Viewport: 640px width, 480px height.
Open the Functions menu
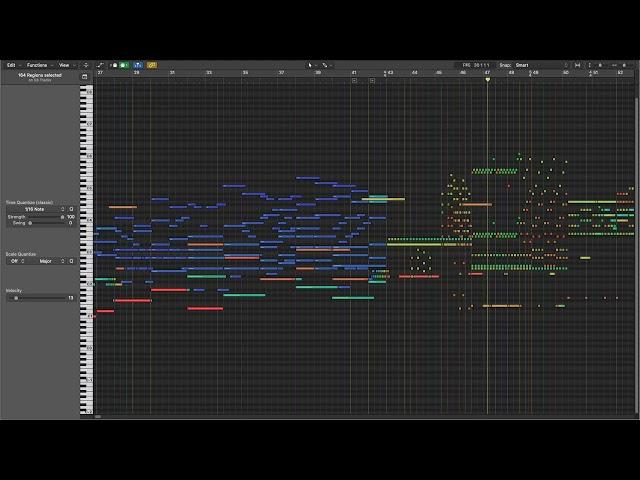39,65
